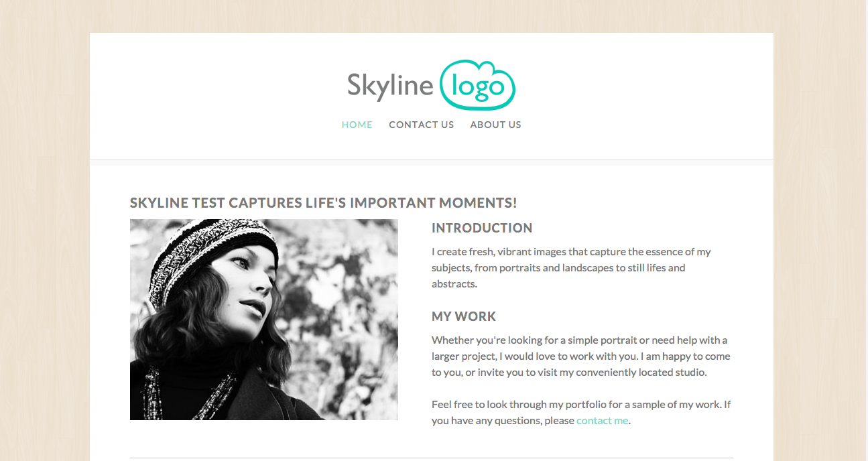Viewport: 868px width, 461px height.
Task: Open the HOME navigation item
Action: click(x=357, y=125)
